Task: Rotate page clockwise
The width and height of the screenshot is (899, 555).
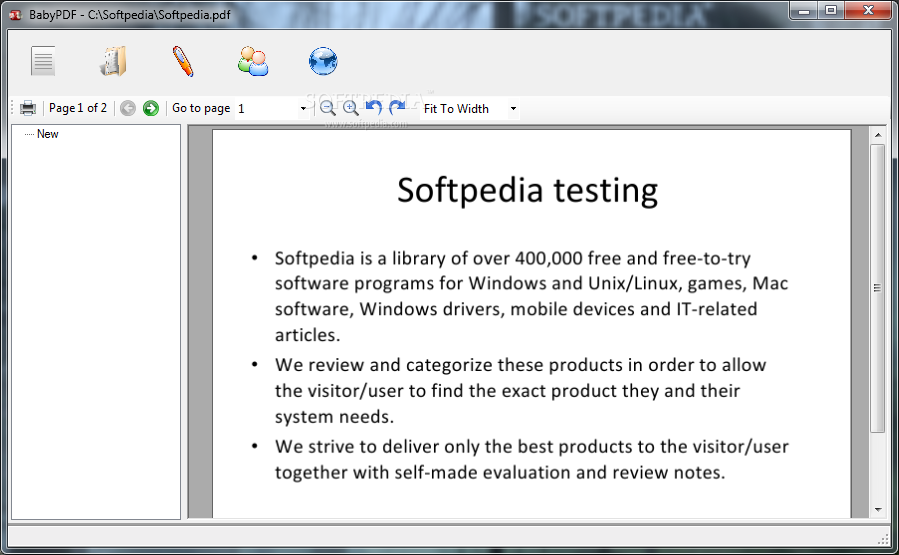Action: (397, 108)
